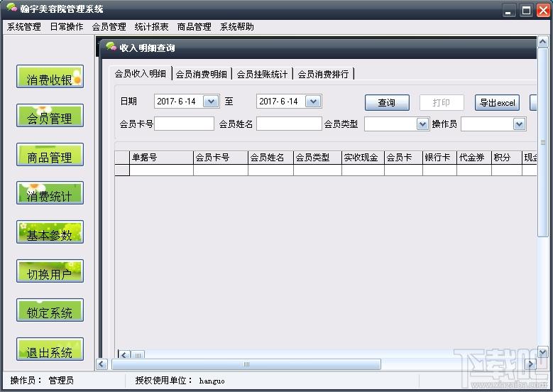The image size is (553, 392).
Task: Click the hanguo licensed unit text
Action: pos(212,381)
